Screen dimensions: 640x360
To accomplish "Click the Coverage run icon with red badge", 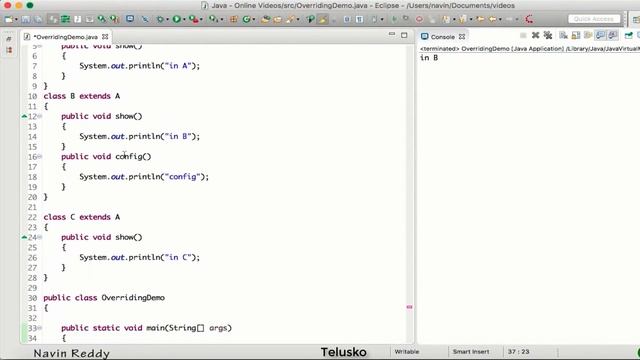I will (193, 19).
